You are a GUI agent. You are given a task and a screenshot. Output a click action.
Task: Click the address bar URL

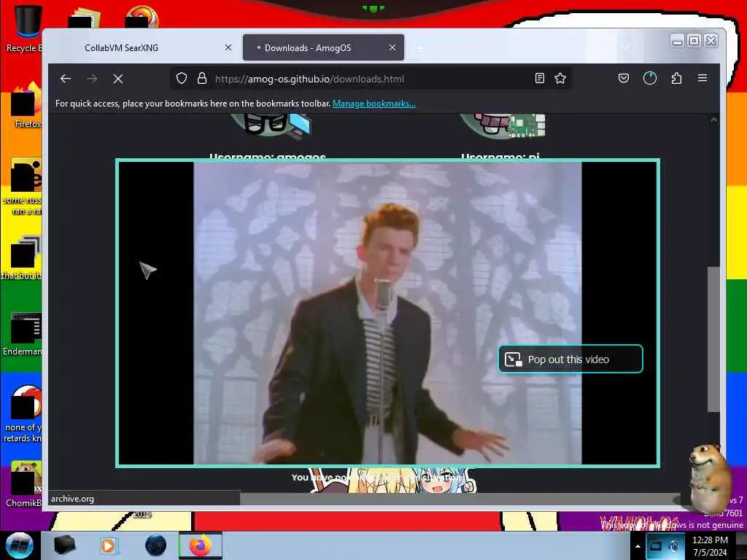point(309,79)
